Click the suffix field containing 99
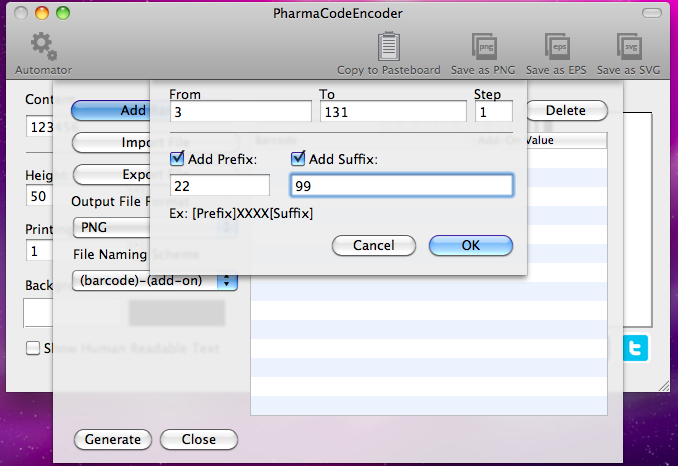This screenshot has height=466, width=678. (402, 186)
